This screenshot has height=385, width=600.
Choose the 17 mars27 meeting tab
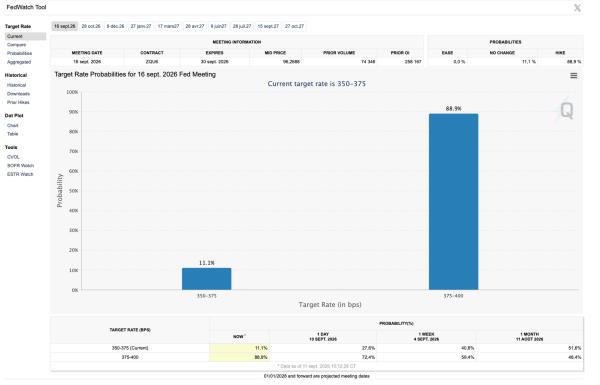tap(168, 26)
